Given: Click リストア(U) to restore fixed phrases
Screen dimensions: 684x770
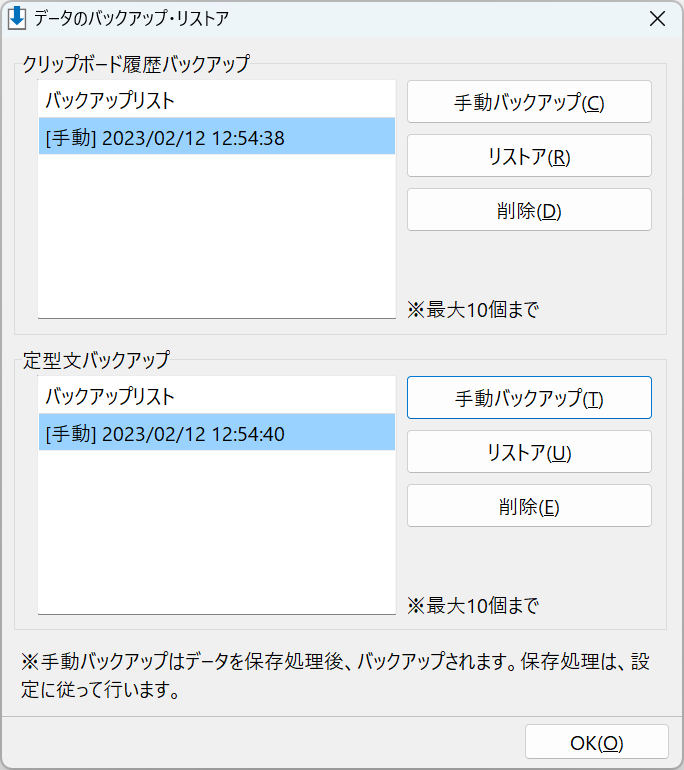Looking at the screenshot, I should pyautogui.click(x=529, y=452).
